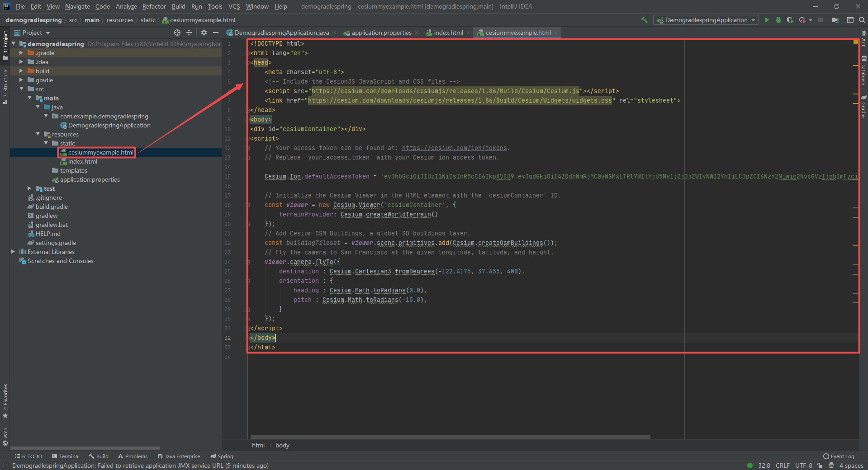Start debugging with the bug icon

[x=778, y=20]
